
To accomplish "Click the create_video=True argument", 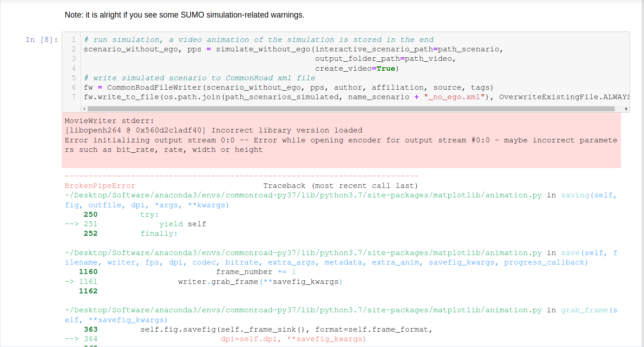I will pyautogui.click(x=357, y=68).
